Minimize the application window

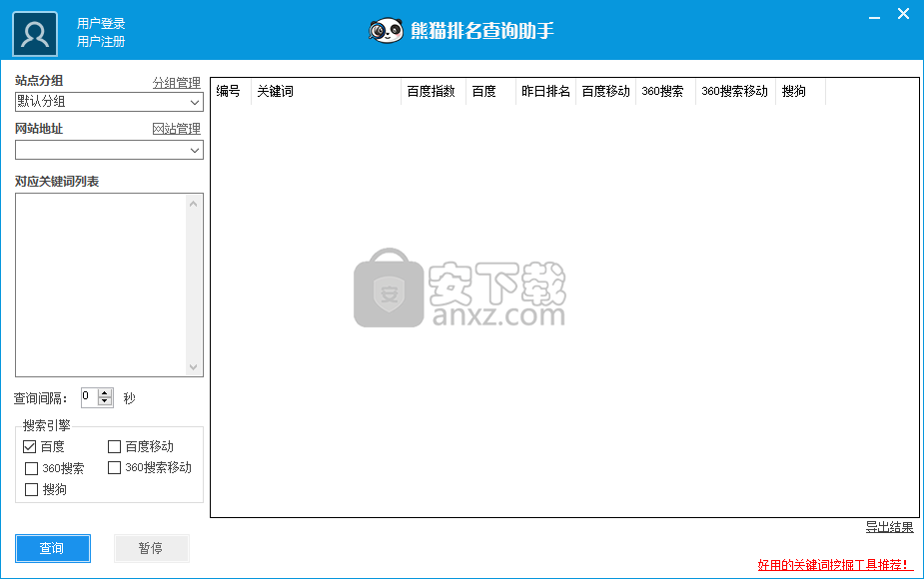coord(874,16)
